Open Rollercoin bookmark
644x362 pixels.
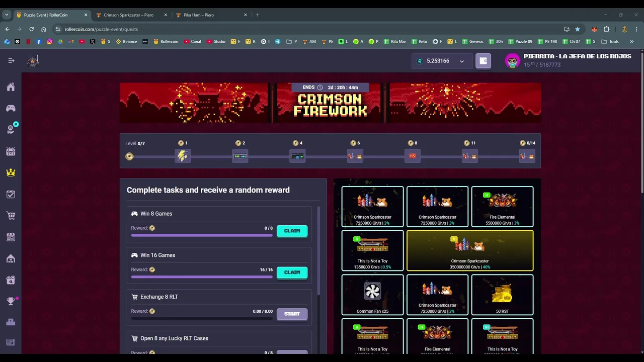click(166, 41)
